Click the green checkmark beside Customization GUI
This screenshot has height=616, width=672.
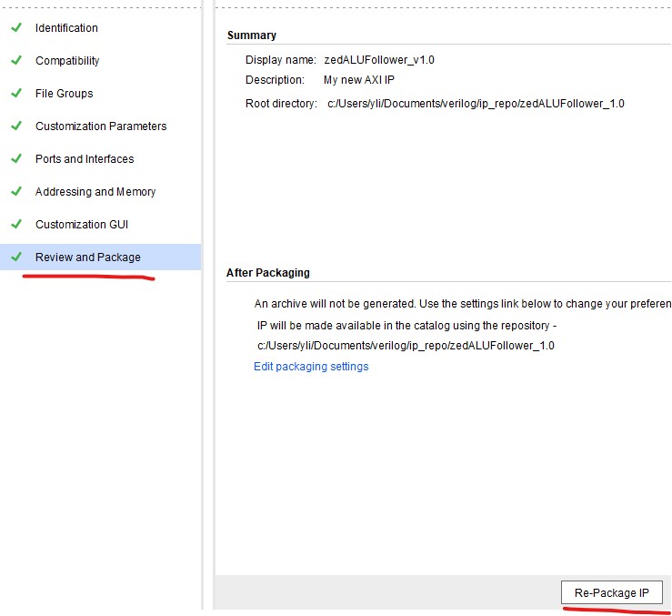point(15,225)
